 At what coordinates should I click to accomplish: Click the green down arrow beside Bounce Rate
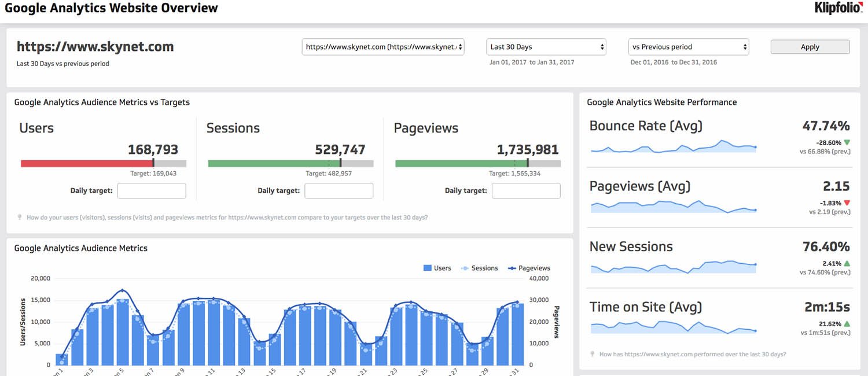[847, 142]
